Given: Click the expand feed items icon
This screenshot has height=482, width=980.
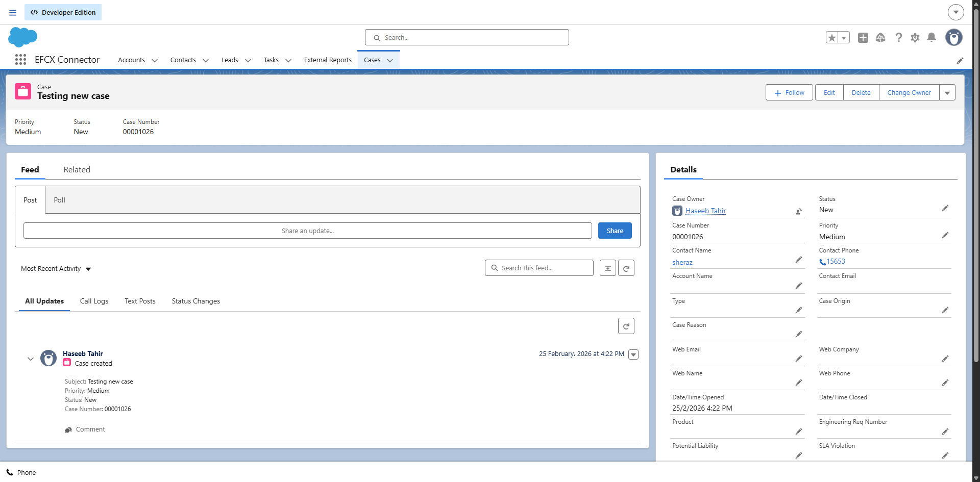Looking at the screenshot, I should [608, 268].
